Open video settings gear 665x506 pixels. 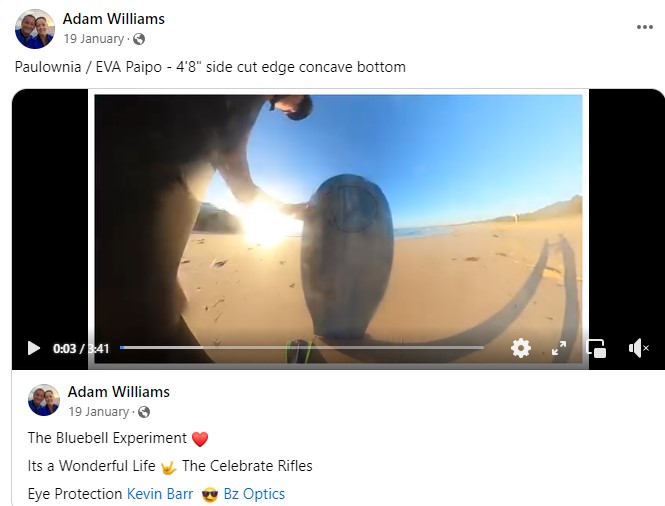521,348
